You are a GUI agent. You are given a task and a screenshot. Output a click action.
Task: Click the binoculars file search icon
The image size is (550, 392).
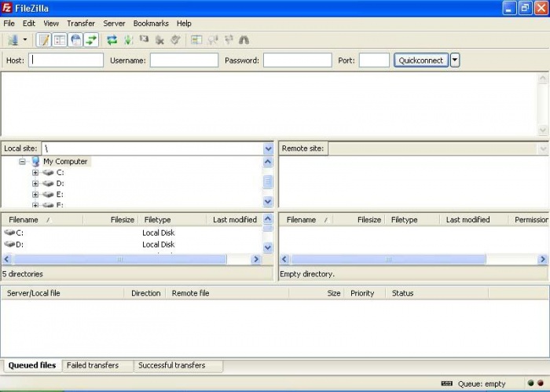tap(244, 39)
